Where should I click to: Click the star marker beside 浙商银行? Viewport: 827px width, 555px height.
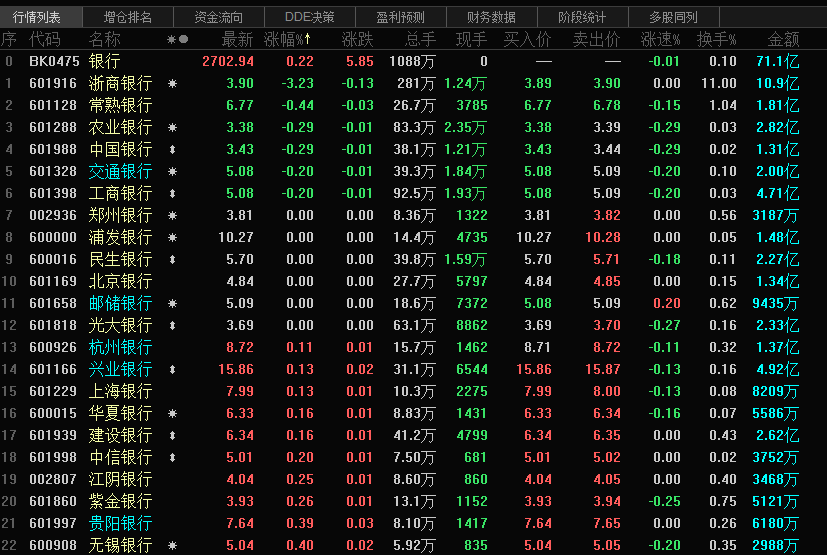(x=172, y=83)
